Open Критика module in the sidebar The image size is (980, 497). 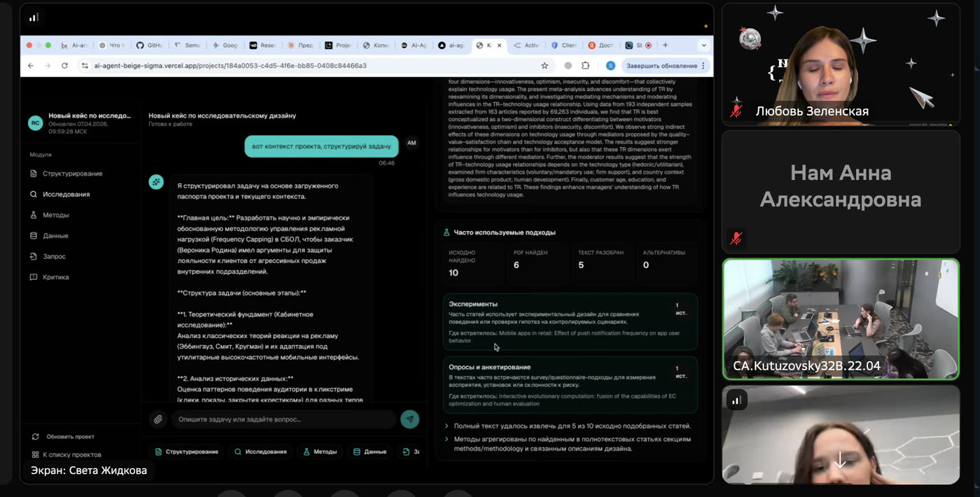tap(50, 277)
